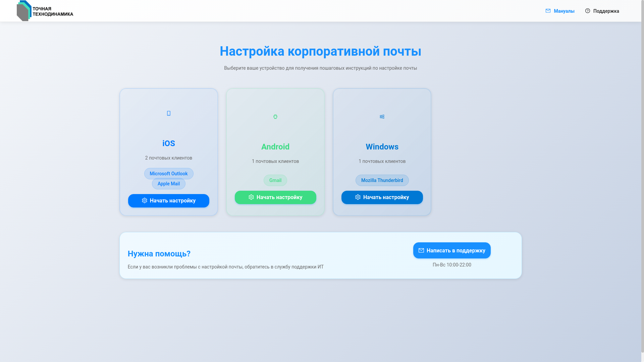Screen dimensions: 644x362
Task: Start setup from the Windows card button
Action: coord(382,197)
